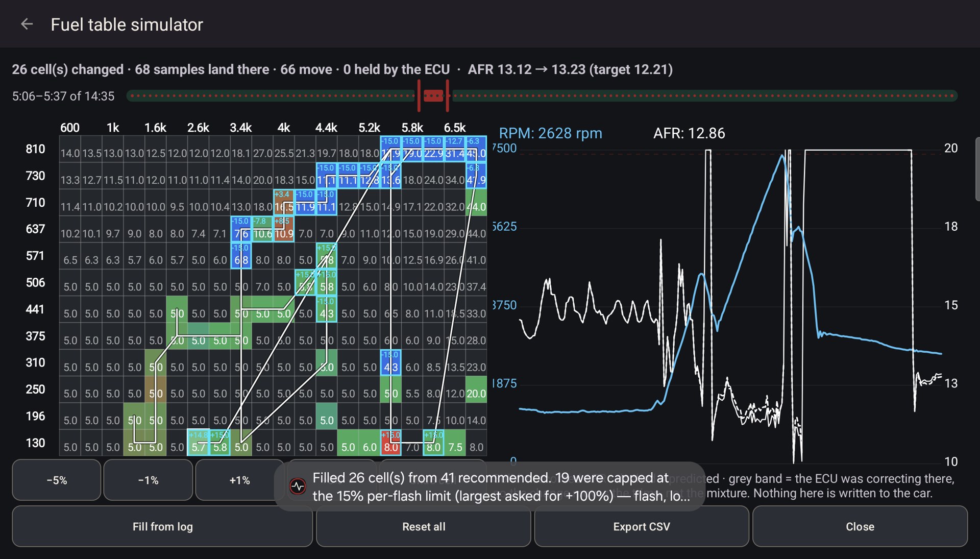Click the RPM: 2628 rpm readout
This screenshot has width=980, height=559.
coord(550,133)
